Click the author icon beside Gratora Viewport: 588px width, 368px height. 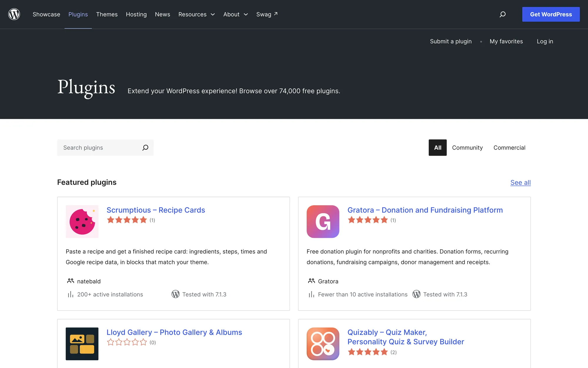coord(311,281)
